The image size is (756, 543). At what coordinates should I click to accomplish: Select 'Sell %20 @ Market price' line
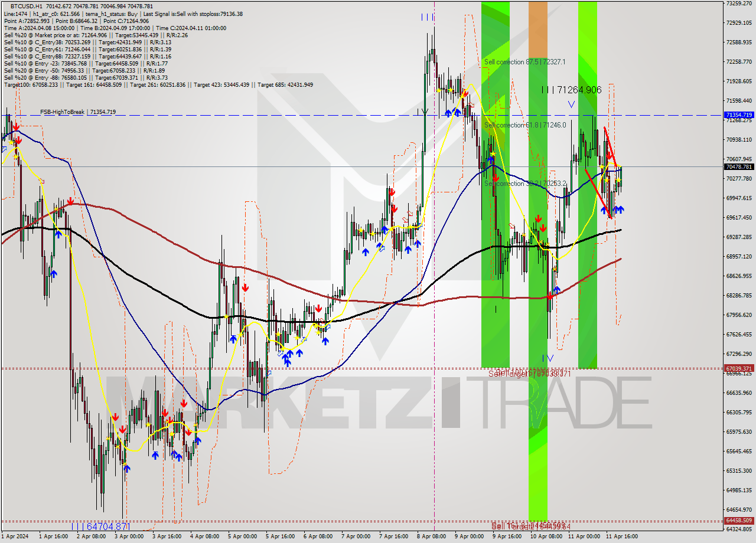coord(96,35)
